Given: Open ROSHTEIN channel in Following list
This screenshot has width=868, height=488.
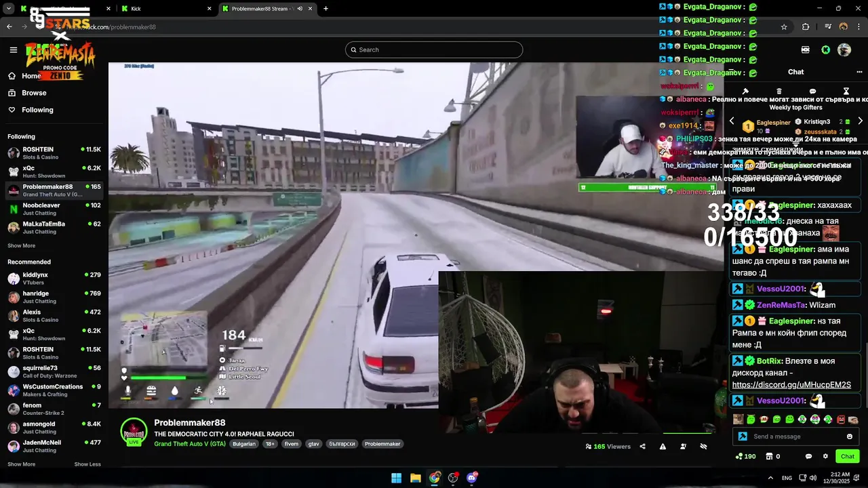Looking at the screenshot, I should [54, 153].
